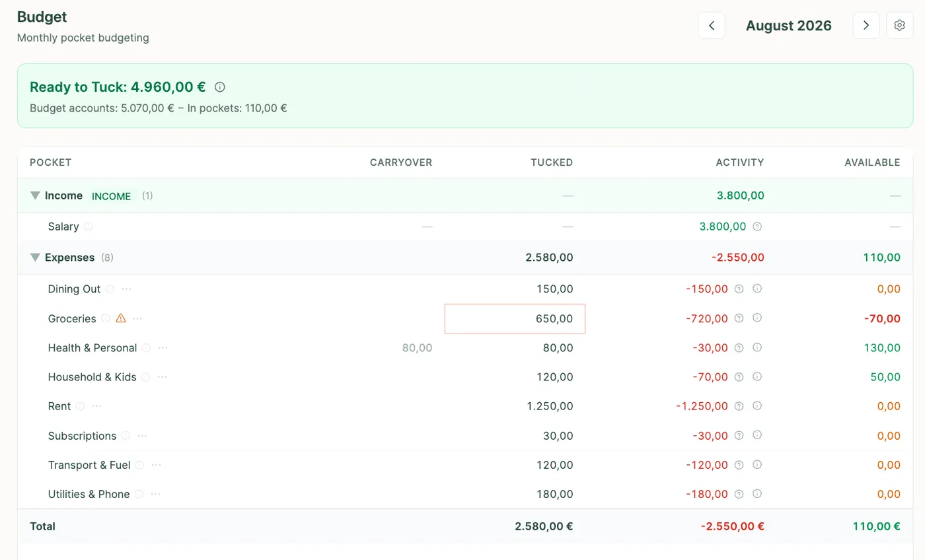
Task: Click info circle icon after Rent activity -1.250,00
Action: point(757,405)
